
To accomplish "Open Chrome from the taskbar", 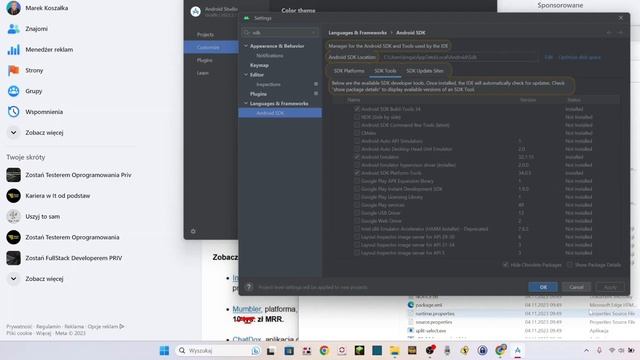I will click(x=324, y=350).
